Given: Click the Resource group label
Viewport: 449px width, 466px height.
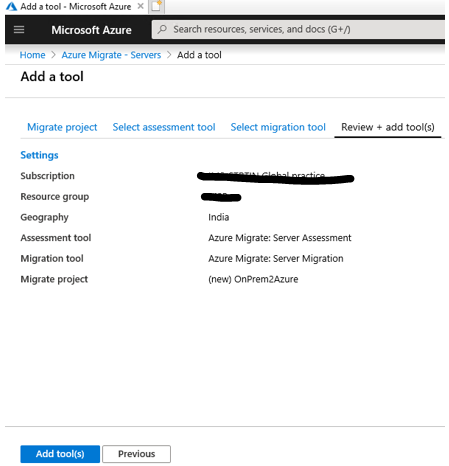Looking at the screenshot, I should tap(55, 197).
